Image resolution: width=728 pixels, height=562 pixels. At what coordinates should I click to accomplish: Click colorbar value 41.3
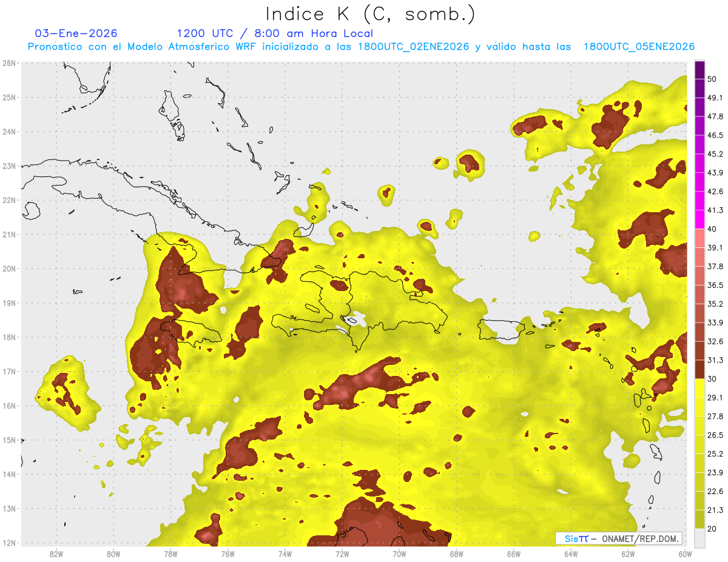[715, 210]
